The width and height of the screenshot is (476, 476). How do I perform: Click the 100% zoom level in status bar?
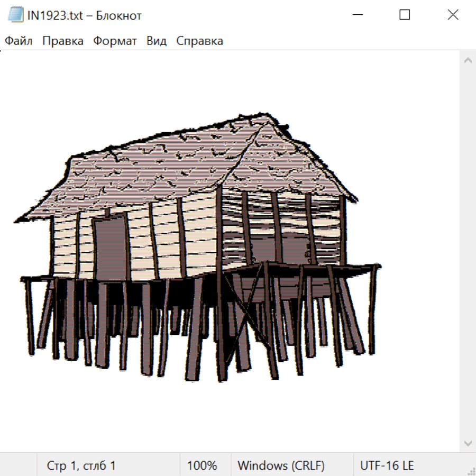pyautogui.click(x=202, y=466)
